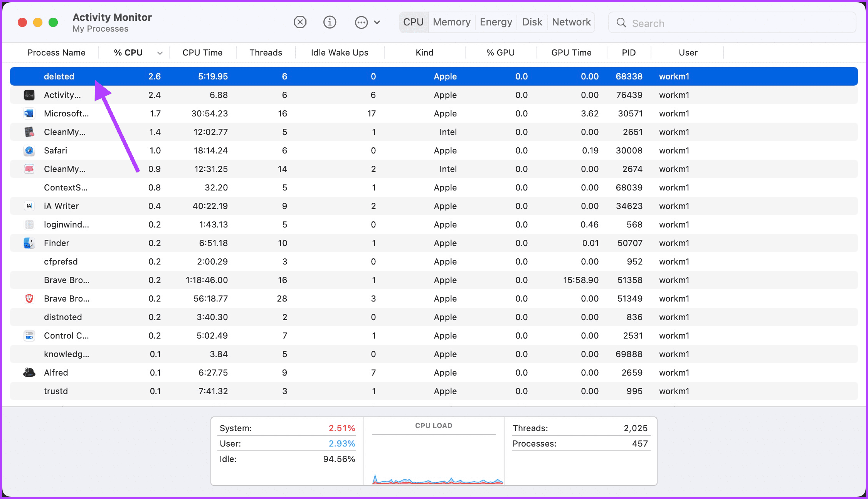The height and width of the screenshot is (499, 868).
Task: Toggle the % CPU sort order chevron
Action: [160, 53]
